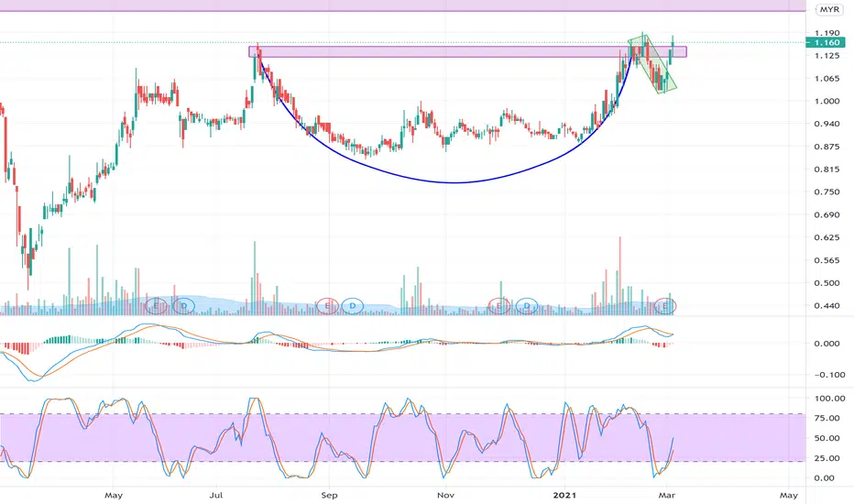Open the earnings E marker before June

[x=156, y=306]
